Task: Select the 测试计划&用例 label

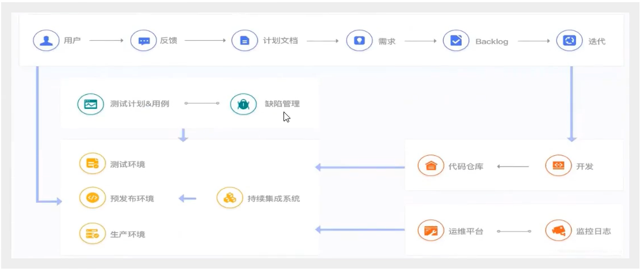Action: point(140,104)
